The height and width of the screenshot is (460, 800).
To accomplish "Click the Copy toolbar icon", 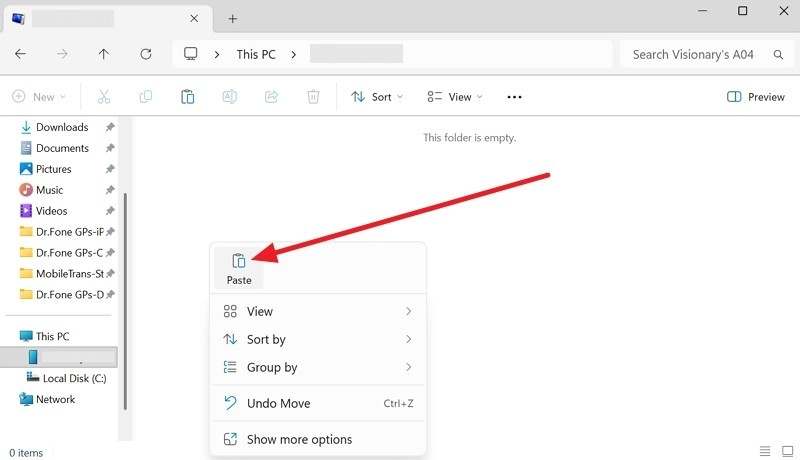I will point(146,96).
